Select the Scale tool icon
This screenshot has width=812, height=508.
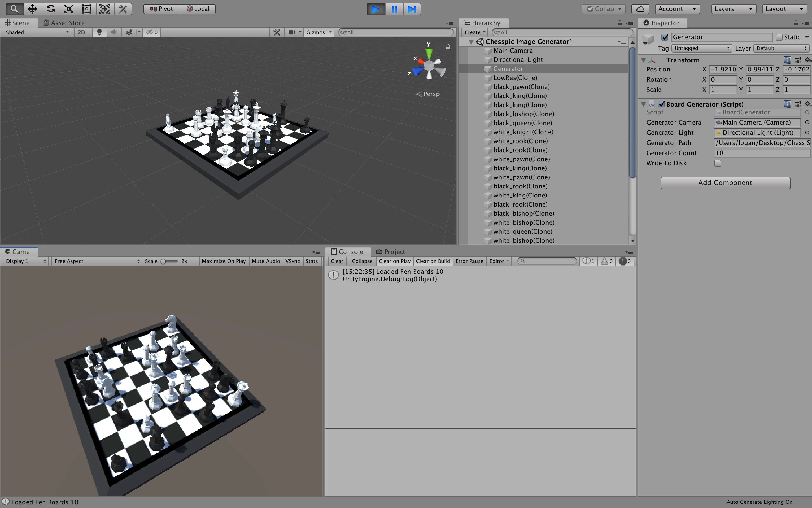click(x=69, y=9)
